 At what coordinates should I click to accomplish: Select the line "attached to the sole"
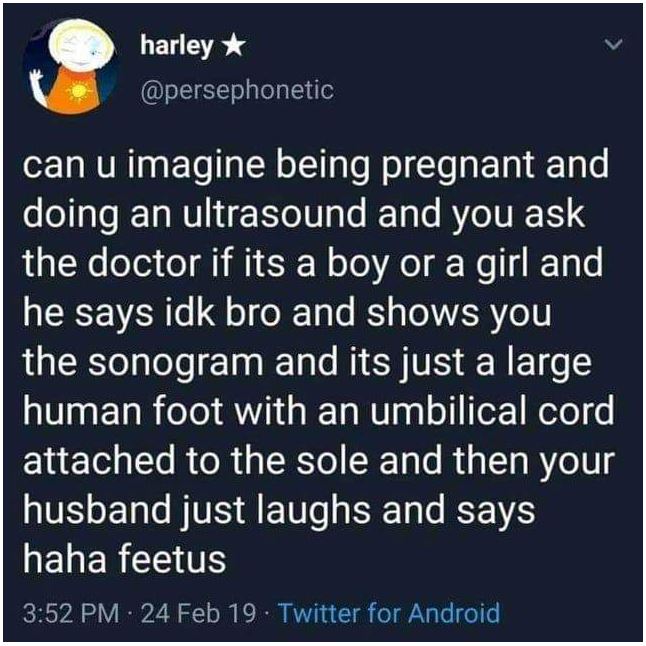click(318, 461)
